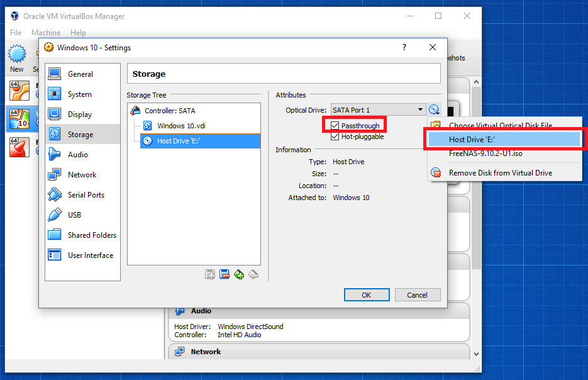Screen dimensions: 588x380
Task: Click the Attached to value 'Windows 10'
Action: click(351, 198)
